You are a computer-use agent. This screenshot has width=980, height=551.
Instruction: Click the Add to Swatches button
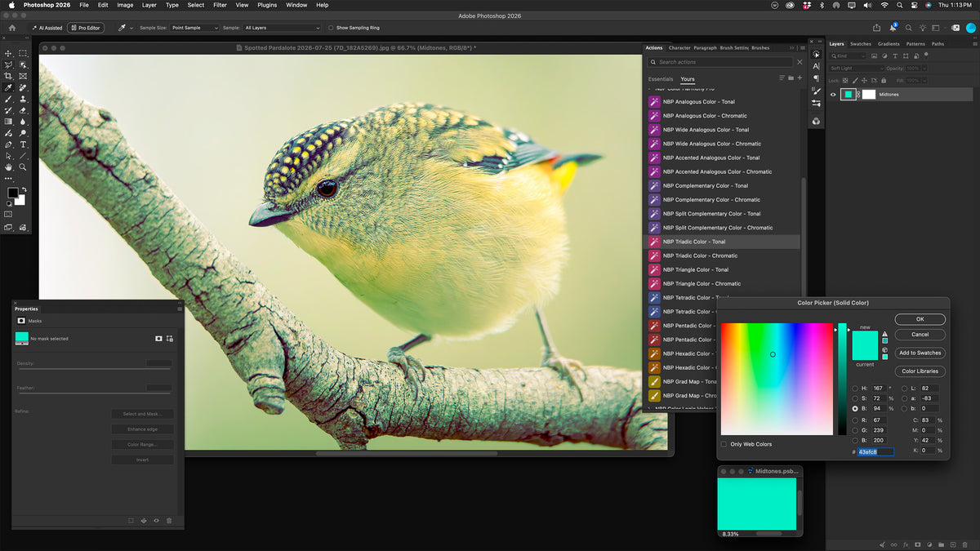(920, 353)
